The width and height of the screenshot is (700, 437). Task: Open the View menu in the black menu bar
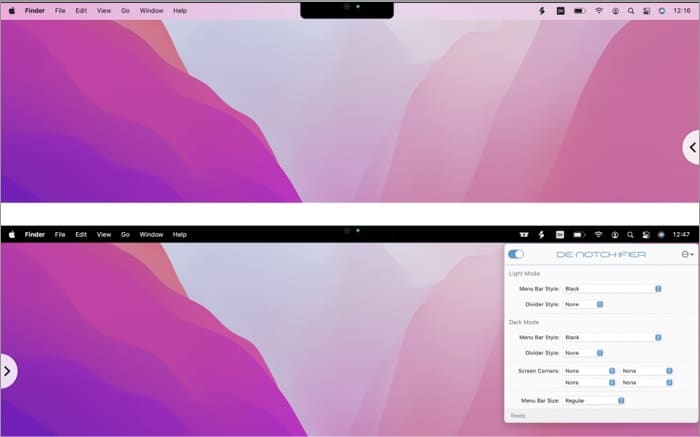[104, 234]
